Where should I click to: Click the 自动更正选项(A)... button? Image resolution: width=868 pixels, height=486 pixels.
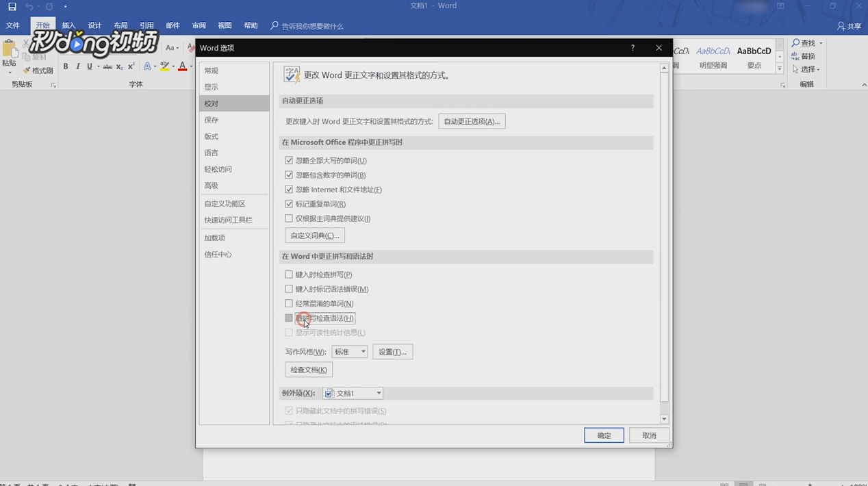point(472,121)
